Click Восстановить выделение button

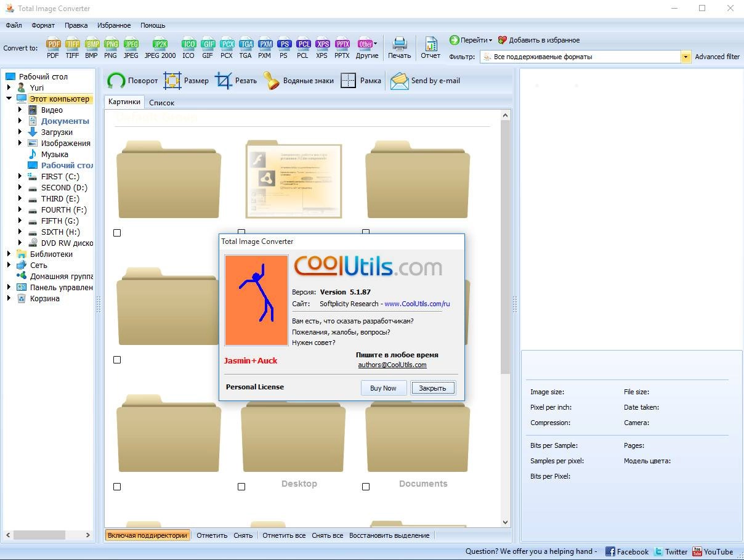(x=389, y=535)
